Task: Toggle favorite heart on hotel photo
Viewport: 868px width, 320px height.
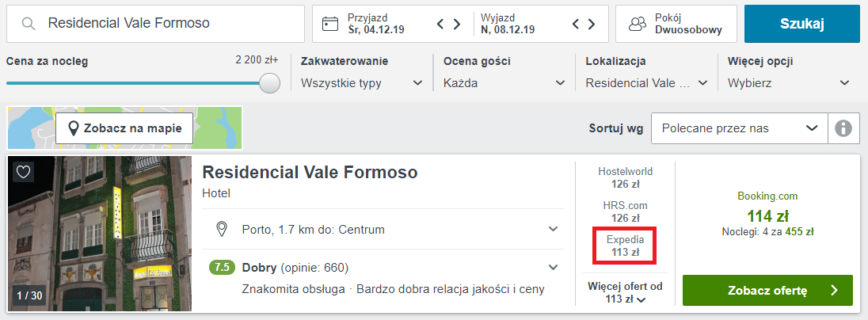Action: (x=24, y=172)
